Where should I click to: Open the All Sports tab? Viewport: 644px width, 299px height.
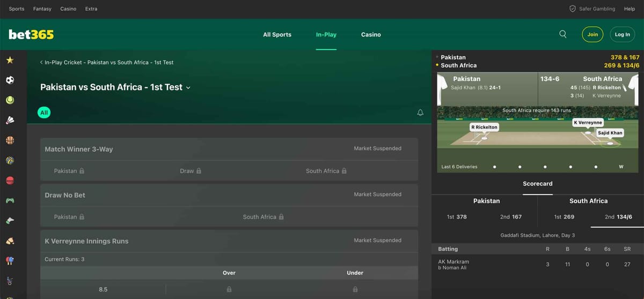(277, 34)
